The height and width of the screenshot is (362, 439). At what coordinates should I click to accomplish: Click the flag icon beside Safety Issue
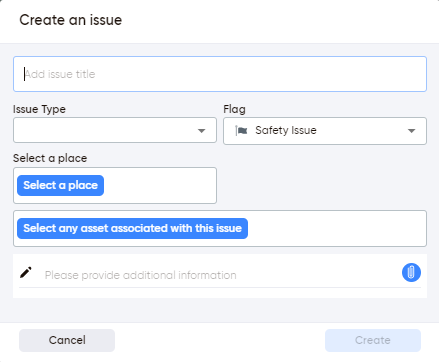241,130
